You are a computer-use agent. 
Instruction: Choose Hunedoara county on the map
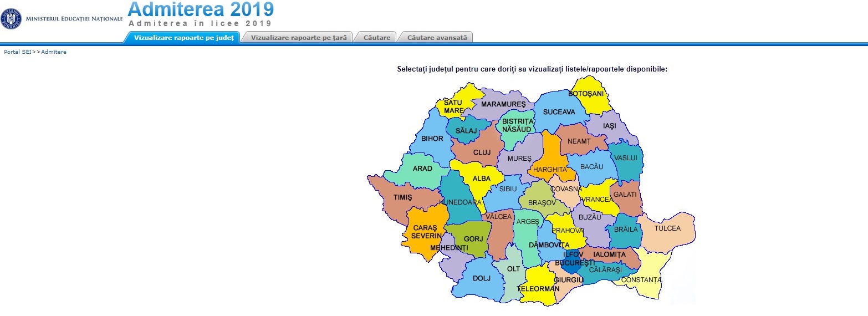(x=460, y=202)
